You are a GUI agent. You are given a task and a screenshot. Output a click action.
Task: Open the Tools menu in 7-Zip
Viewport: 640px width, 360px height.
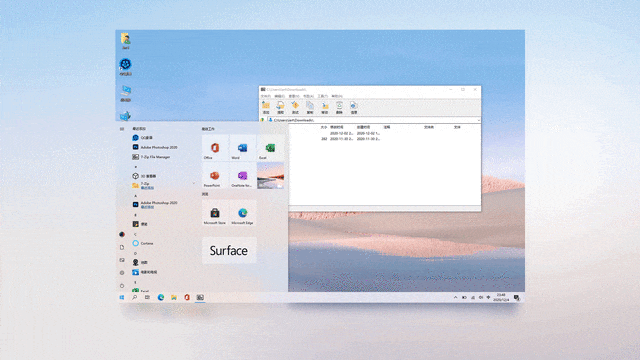[x=322, y=96]
